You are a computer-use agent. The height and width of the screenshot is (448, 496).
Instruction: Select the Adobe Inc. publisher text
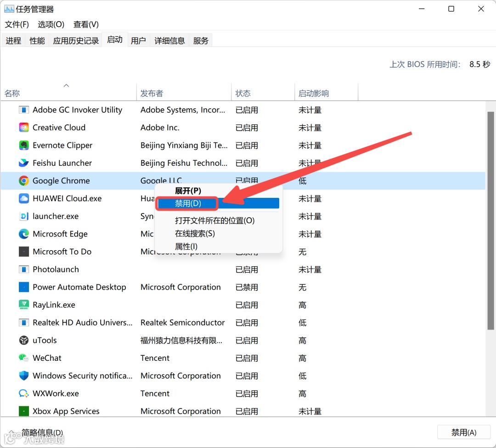[160, 128]
